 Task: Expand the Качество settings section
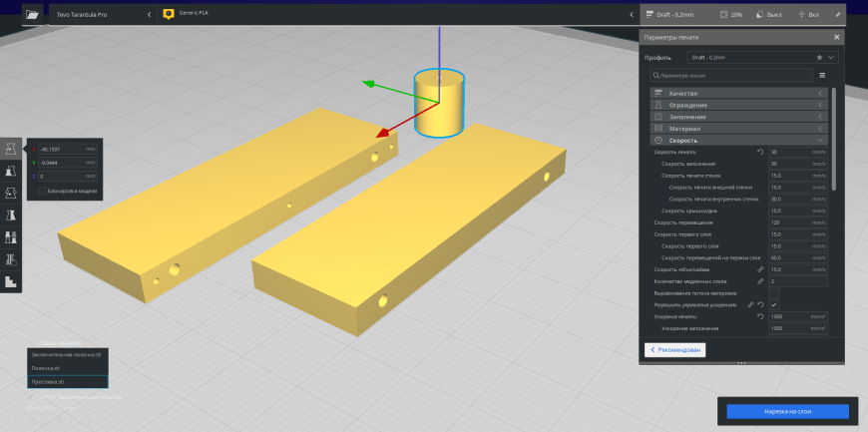pyautogui.click(x=739, y=94)
